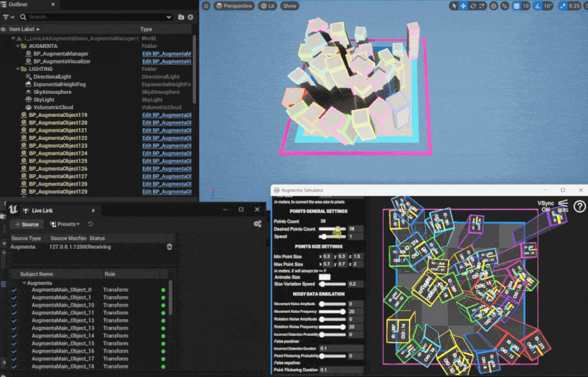
Task: Open the rotation snap value 10° dropdown
Action: [x=547, y=6]
